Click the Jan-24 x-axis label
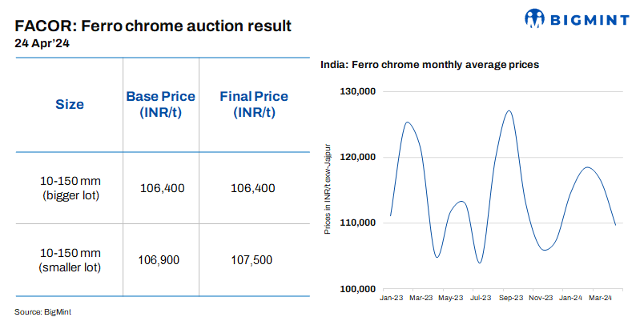The image size is (644, 321). (x=570, y=298)
